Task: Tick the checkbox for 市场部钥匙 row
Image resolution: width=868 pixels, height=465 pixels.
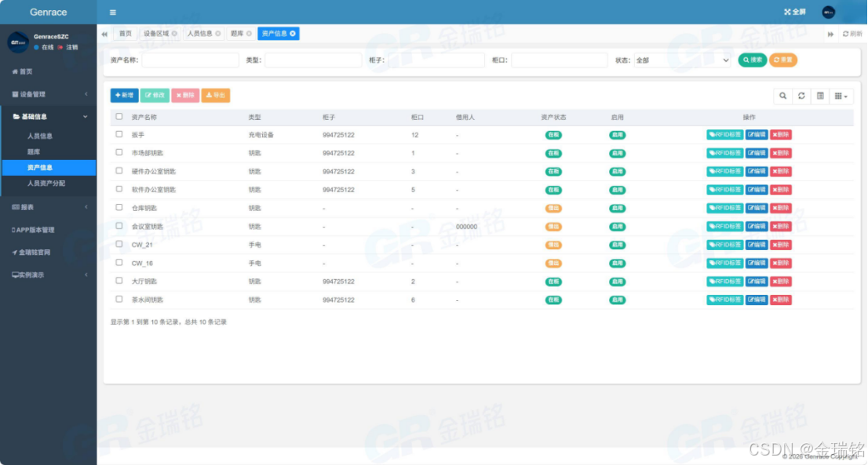Action: (119, 153)
